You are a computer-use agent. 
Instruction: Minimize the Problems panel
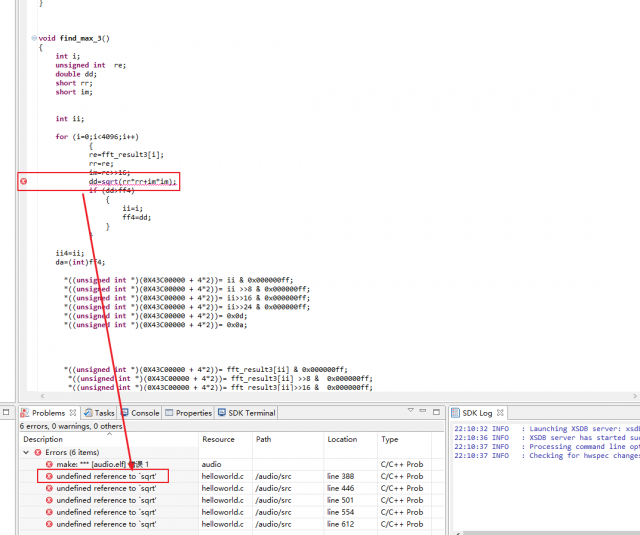423,411
